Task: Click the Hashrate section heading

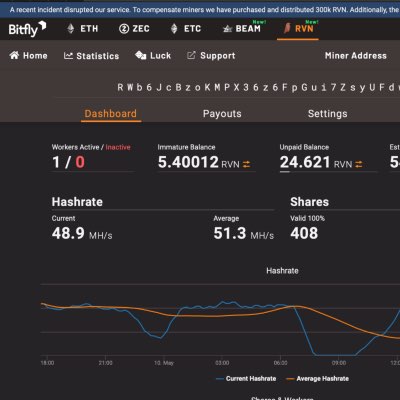Action: point(77,202)
